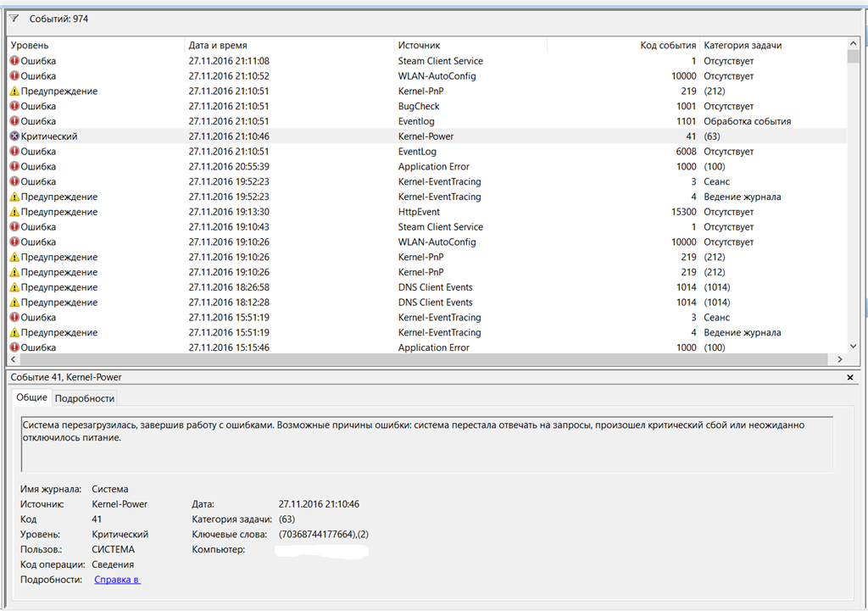Screen dimensions: 868x611
Task: Click the Steam Client Service source at 19:10:43
Action: pyautogui.click(x=440, y=227)
